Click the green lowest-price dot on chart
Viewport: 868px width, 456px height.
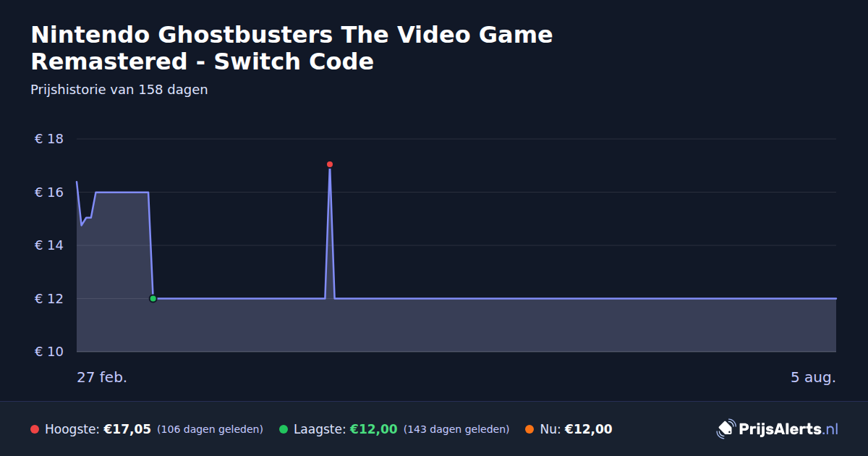[153, 298]
